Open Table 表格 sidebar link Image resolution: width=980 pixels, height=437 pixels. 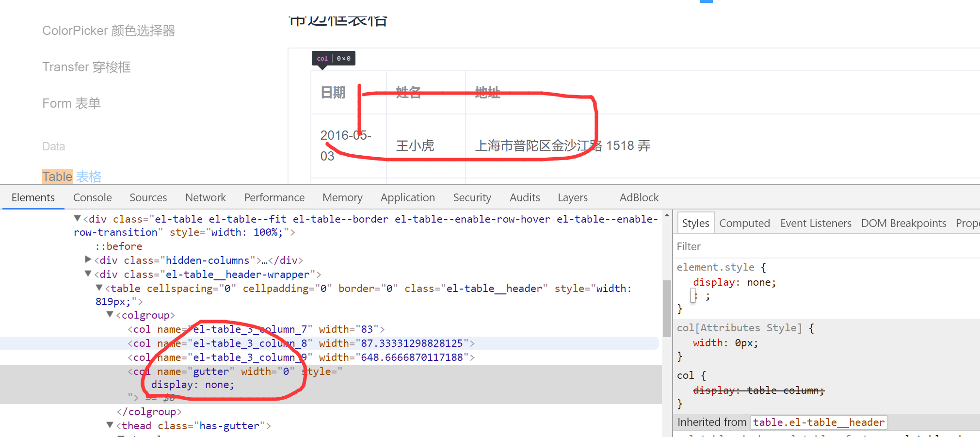[x=72, y=177]
